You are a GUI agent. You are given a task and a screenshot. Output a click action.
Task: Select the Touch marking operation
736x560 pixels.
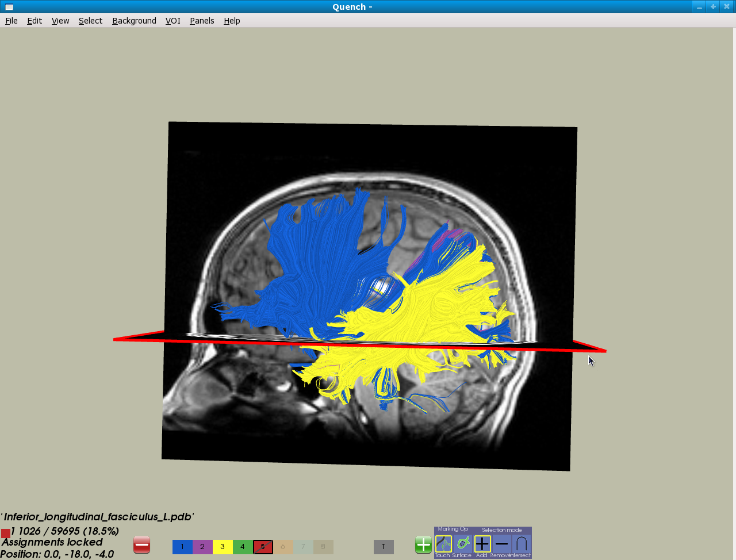[443, 544]
